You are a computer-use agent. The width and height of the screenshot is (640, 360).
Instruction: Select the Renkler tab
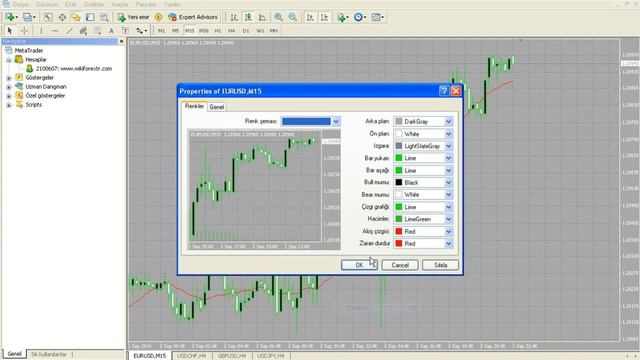(194, 106)
